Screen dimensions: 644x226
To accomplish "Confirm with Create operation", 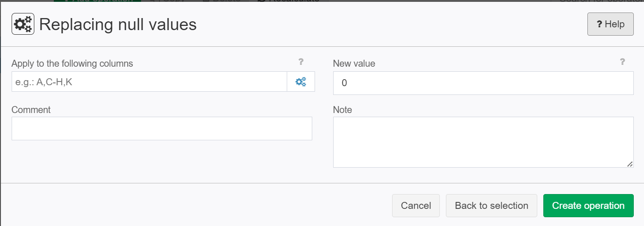I will (x=588, y=206).
